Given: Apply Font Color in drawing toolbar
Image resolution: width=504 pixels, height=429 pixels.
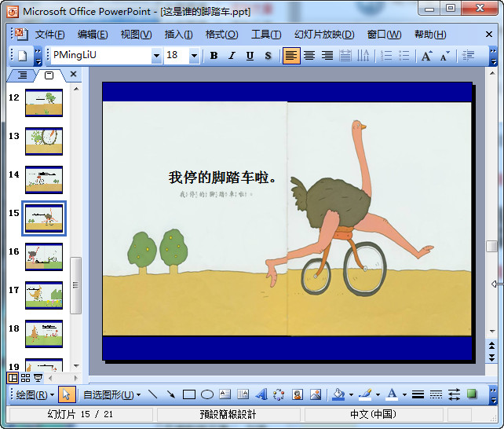Looking at the screenshot, I should [392, 394].
